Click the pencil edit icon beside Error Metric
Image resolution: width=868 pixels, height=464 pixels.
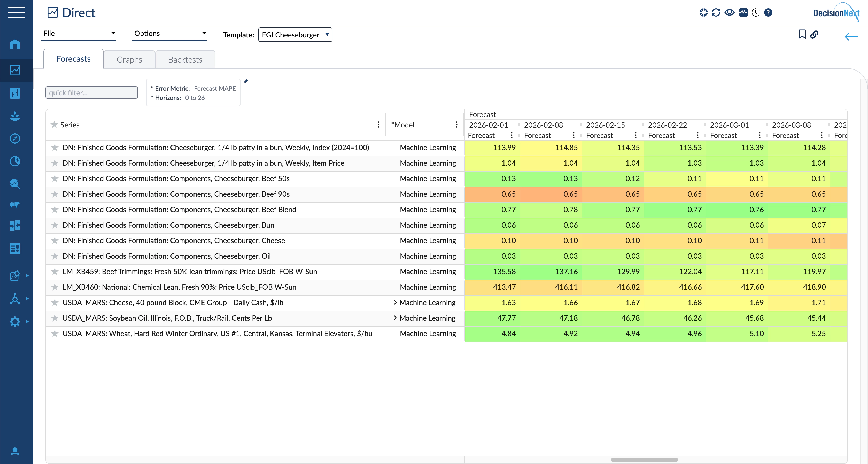click(x=246, y=81)
